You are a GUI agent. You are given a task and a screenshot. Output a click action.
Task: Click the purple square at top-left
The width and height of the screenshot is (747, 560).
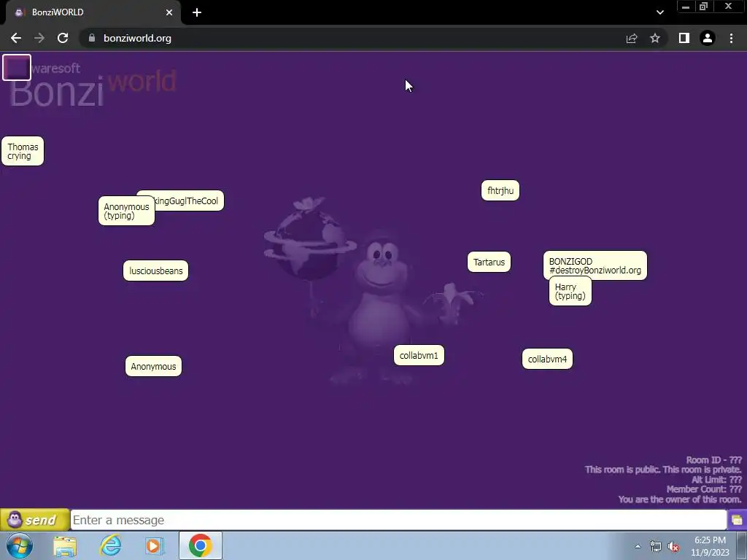17,68
